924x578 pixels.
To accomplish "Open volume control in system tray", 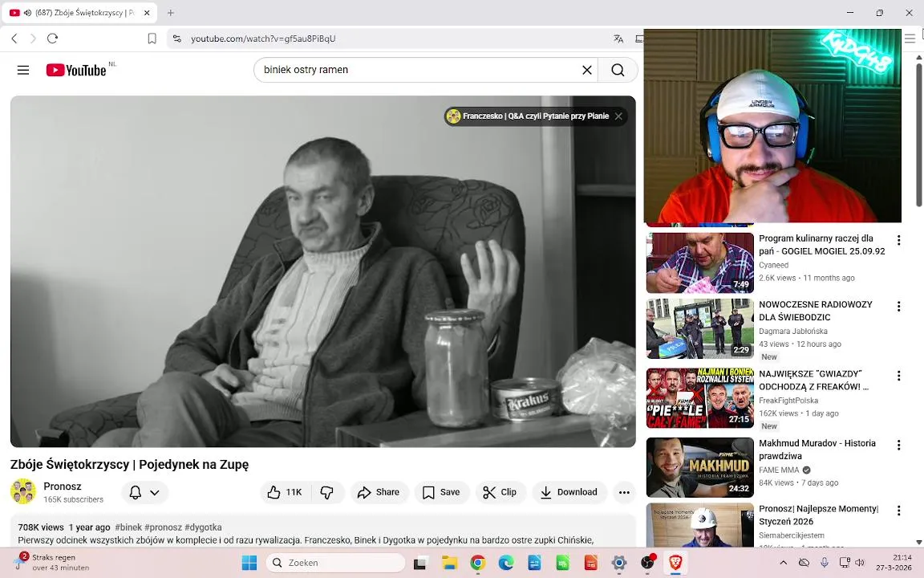I will click(x=860, y=563).
